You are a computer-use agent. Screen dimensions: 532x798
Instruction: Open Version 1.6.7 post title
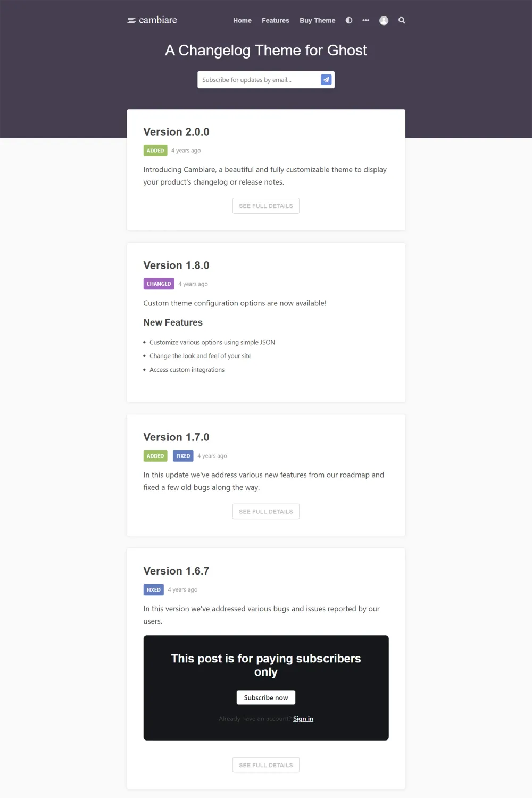176,571
